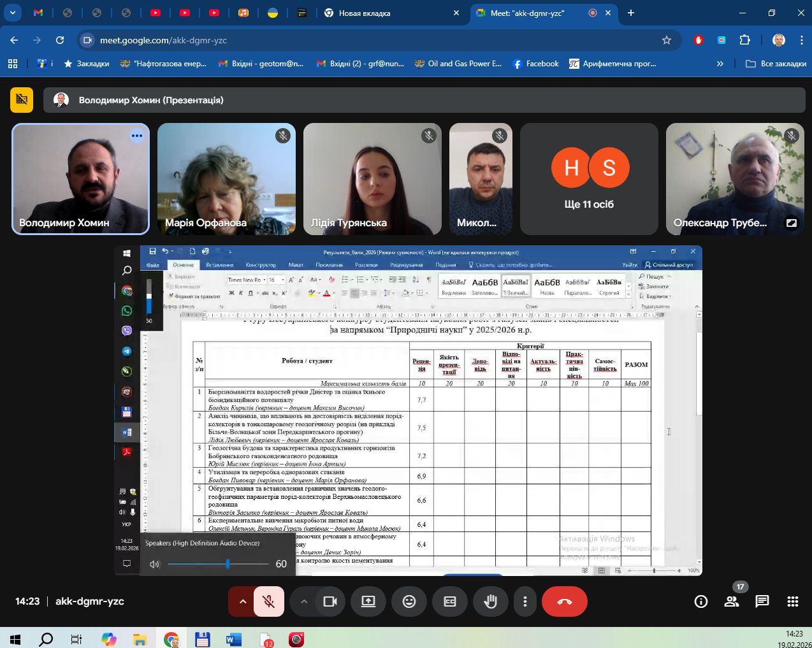Expand the video settings chevron
The width and height of the screenshot is (812, 648).
(x=304, y=601)
